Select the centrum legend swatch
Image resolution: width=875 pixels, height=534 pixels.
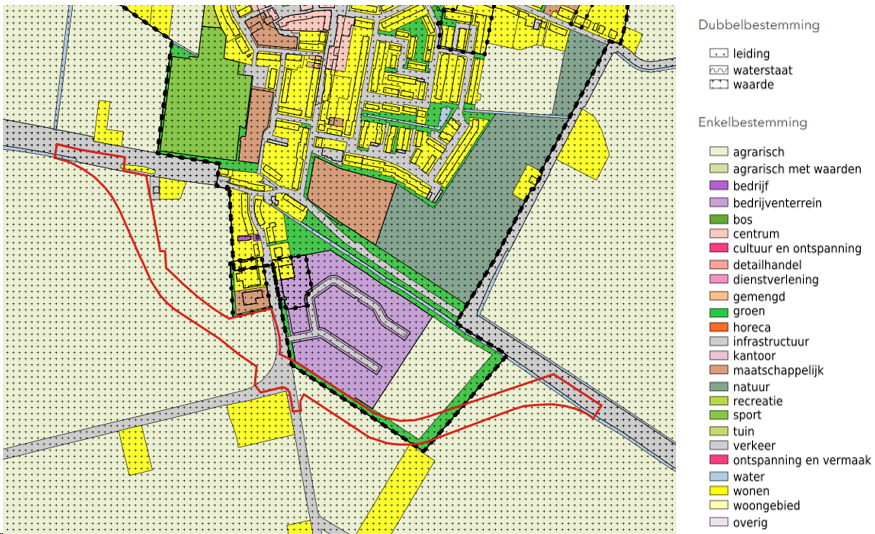tap(719, 233)
